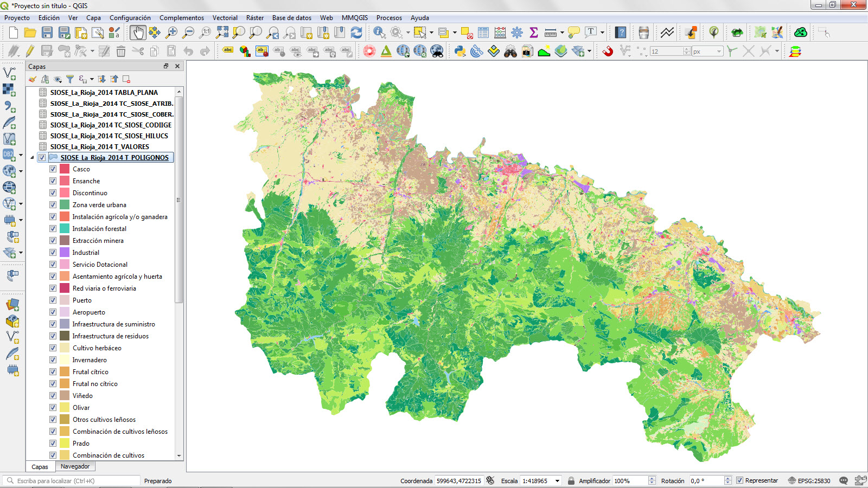
Task: Refresh the map canvas with the blue arrows
Action: 356,33
